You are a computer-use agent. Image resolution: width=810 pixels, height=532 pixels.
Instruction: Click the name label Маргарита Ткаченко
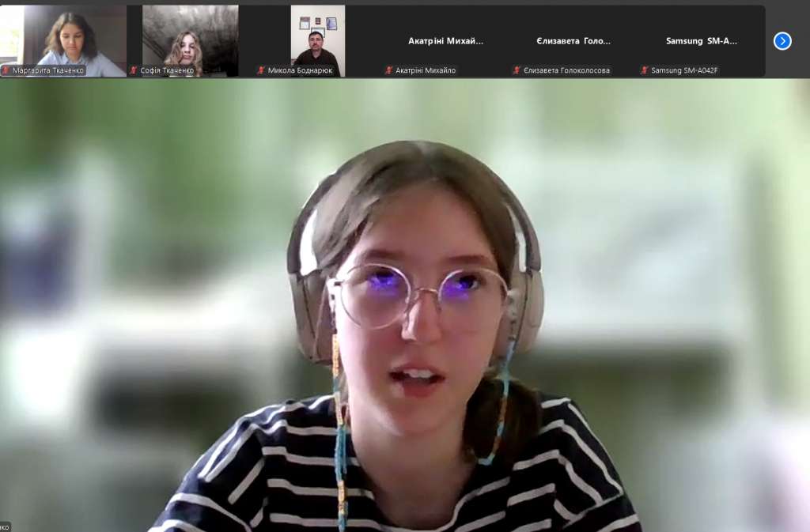(48, 70)
